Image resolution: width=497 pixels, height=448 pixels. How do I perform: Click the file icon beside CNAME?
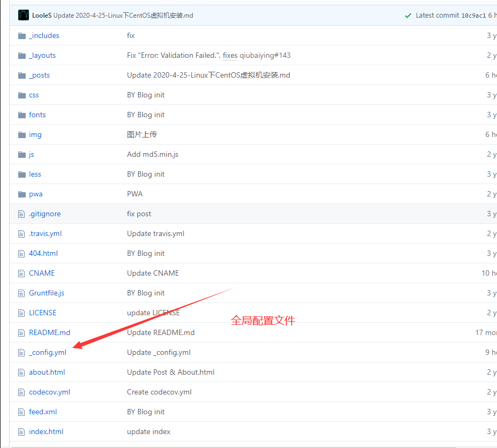coord(21,274)
